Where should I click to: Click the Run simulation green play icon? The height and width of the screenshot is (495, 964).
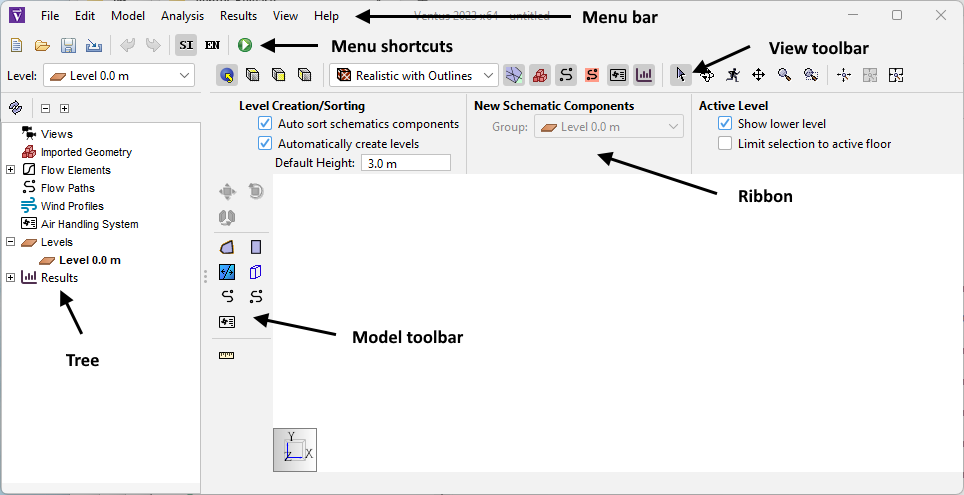[x=245, y=45]
